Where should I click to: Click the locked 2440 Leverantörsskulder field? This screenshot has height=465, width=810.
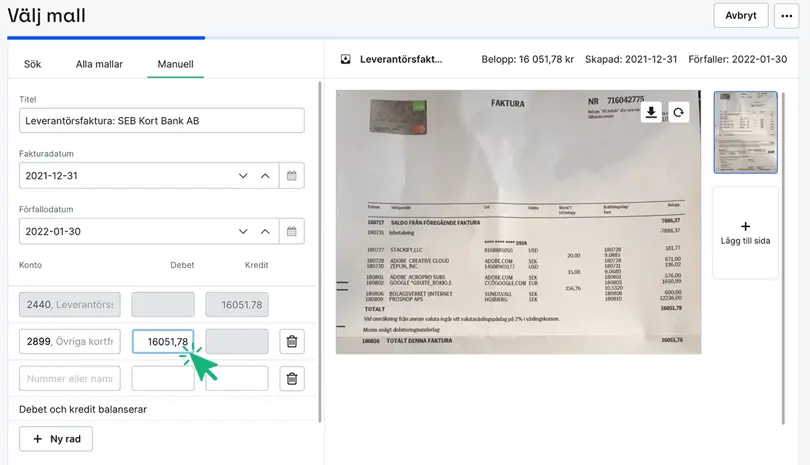tap(70, 304)
